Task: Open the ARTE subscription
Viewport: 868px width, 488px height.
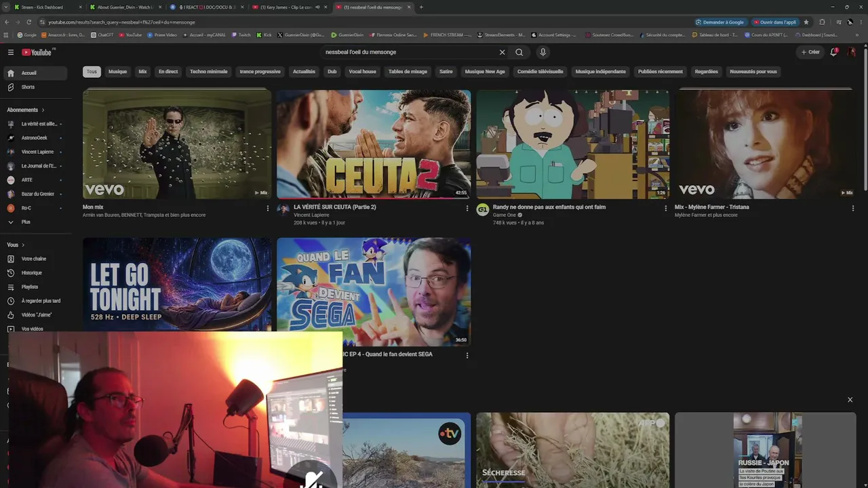Action: tap(35, 180)
